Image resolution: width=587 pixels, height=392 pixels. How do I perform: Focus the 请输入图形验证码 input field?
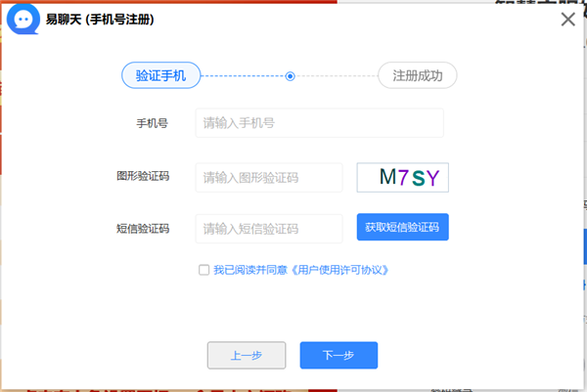[x=269, y=178]
